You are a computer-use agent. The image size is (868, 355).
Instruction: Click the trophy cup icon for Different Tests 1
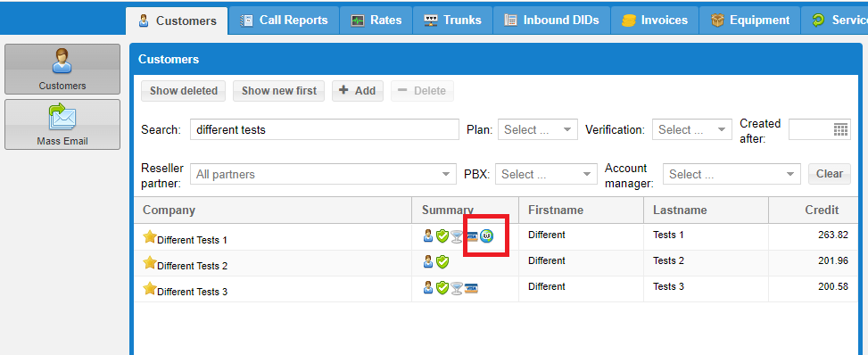[457, 236]
